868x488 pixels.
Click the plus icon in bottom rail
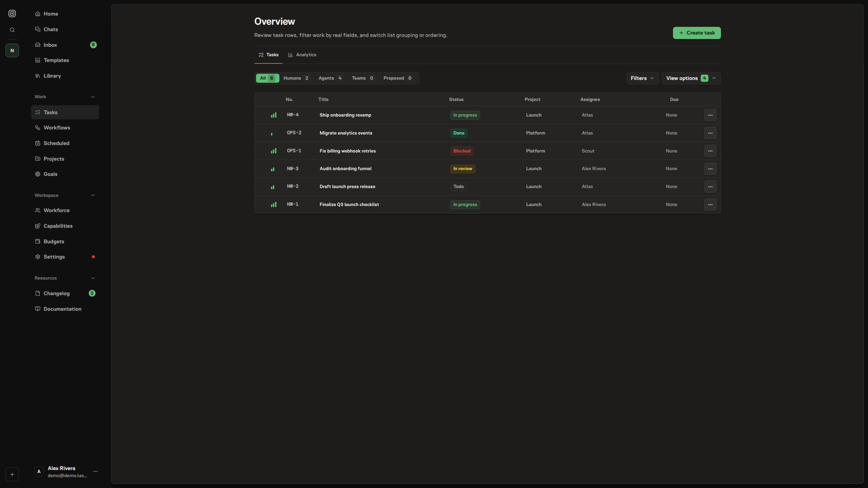tap(12, 474)
